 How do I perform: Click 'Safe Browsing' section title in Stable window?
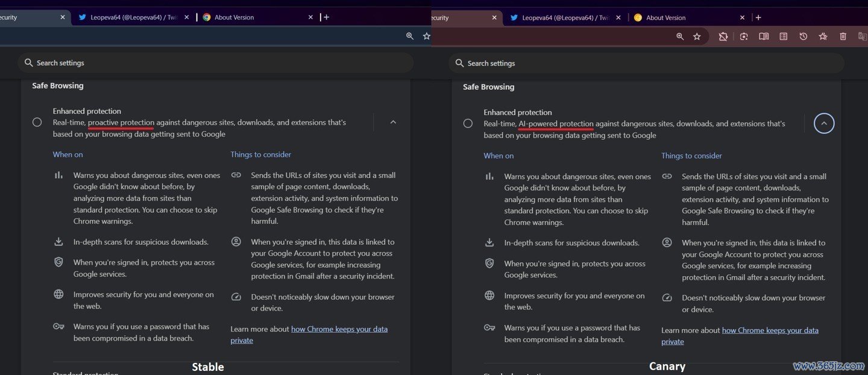58,86
